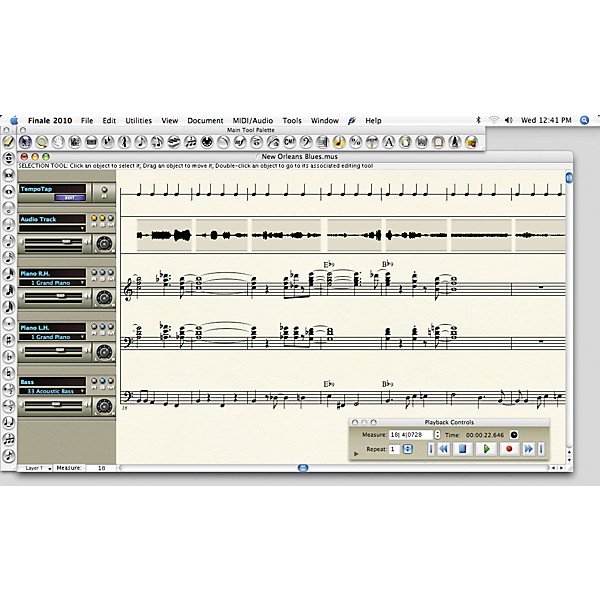The width and height of the screenshot is (600, 600).
Task: Choose the sixteenth note duration
Action: click(8, 258)
